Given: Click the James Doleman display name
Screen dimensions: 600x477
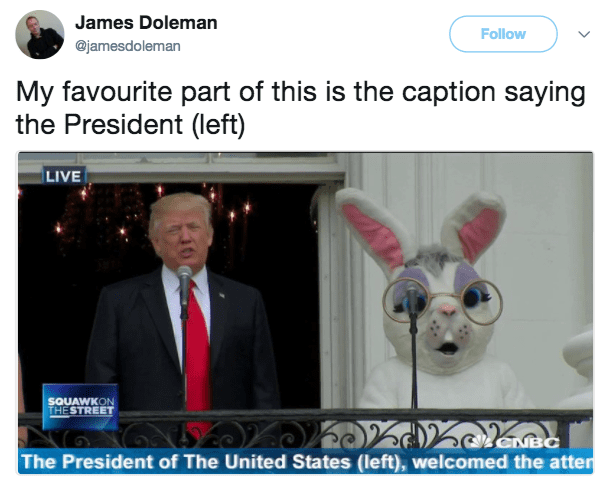Looking at the screenshot, I should tap(146, 22).
